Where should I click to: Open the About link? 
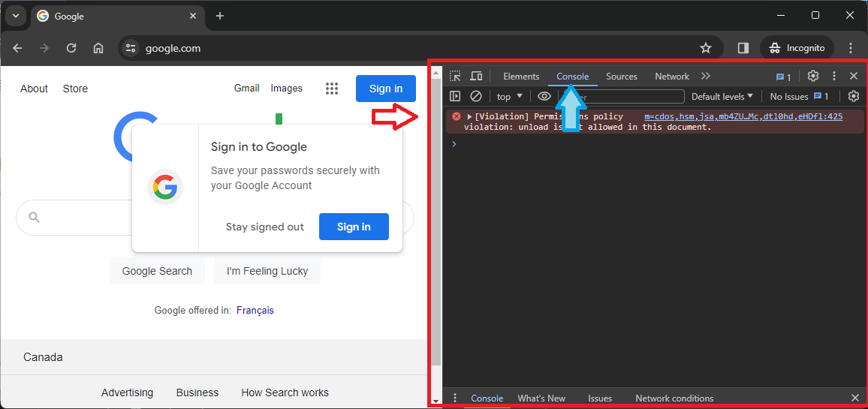point(35,89)
